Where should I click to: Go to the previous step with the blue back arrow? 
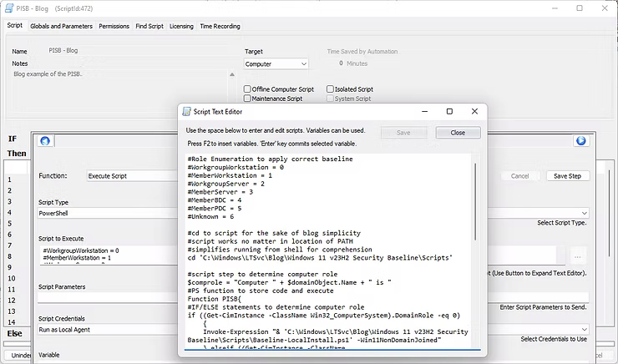pyautogui.click(x=45, y=140)
